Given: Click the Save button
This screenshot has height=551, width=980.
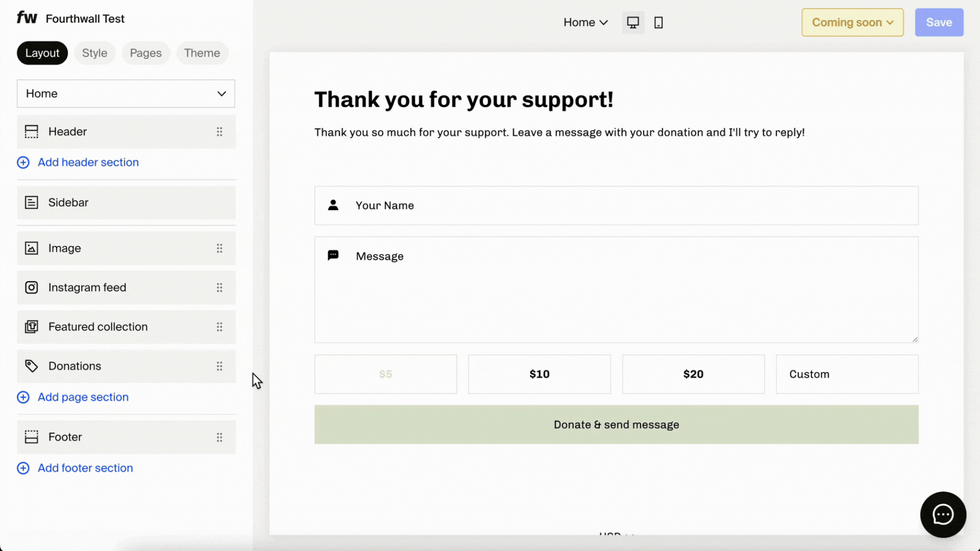Looking at the screenshot, I should coord(939,22).
